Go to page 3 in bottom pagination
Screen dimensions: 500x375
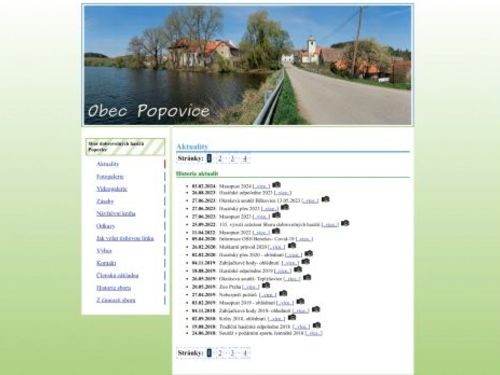(x=232, y=353)
